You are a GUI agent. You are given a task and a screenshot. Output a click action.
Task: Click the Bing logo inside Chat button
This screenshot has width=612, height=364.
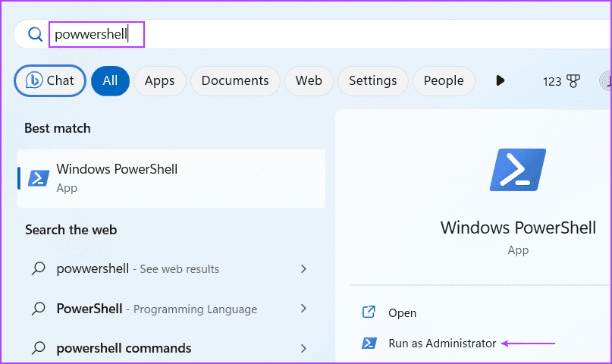tap(33, 80)
